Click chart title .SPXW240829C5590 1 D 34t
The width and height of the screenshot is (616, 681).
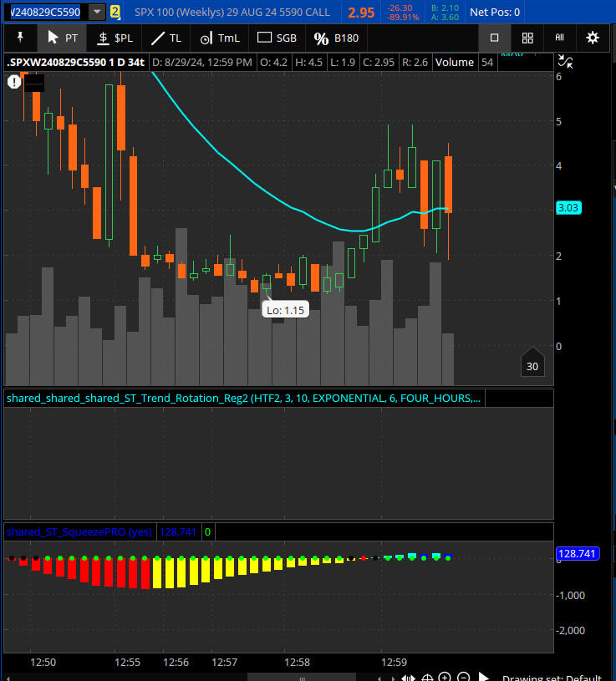[75, 62]
